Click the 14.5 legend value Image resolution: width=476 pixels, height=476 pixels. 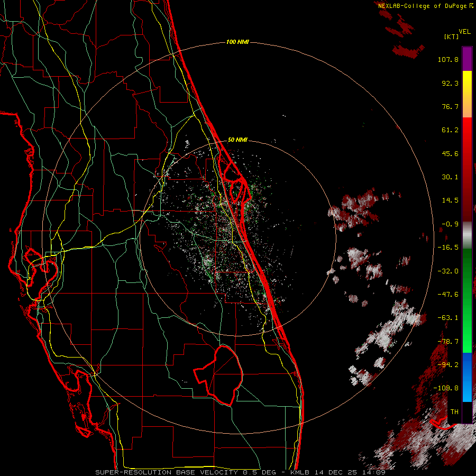tap(450, 200)
